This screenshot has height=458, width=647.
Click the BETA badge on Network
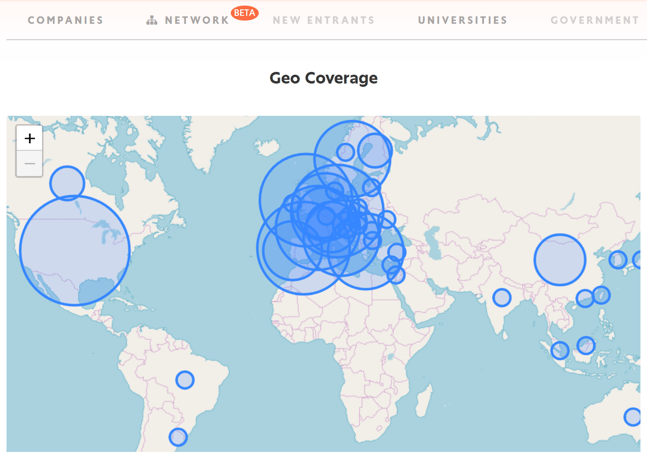click(x=244, y=13)
